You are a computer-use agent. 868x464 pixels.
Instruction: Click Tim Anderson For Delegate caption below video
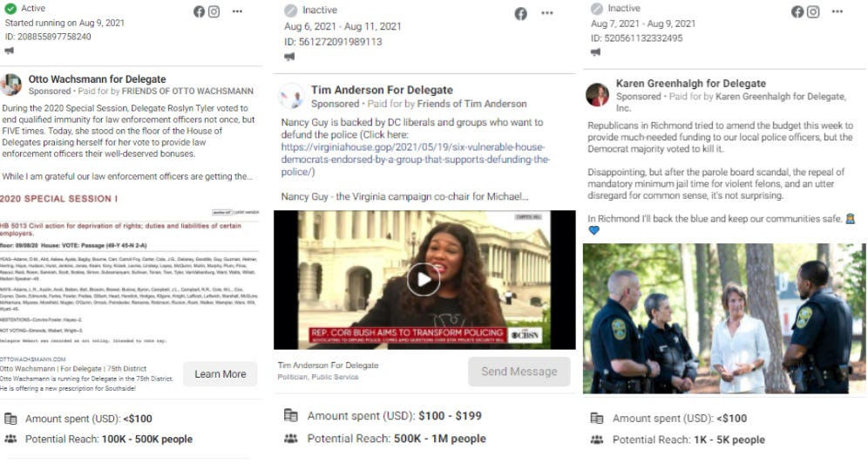(x=329, y=365)
